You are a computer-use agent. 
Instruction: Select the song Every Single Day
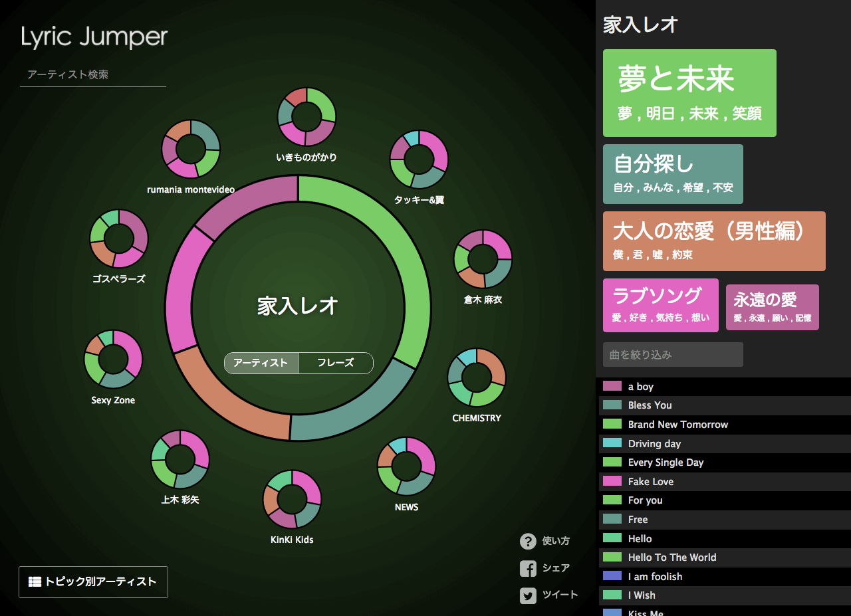pos(723,462)
